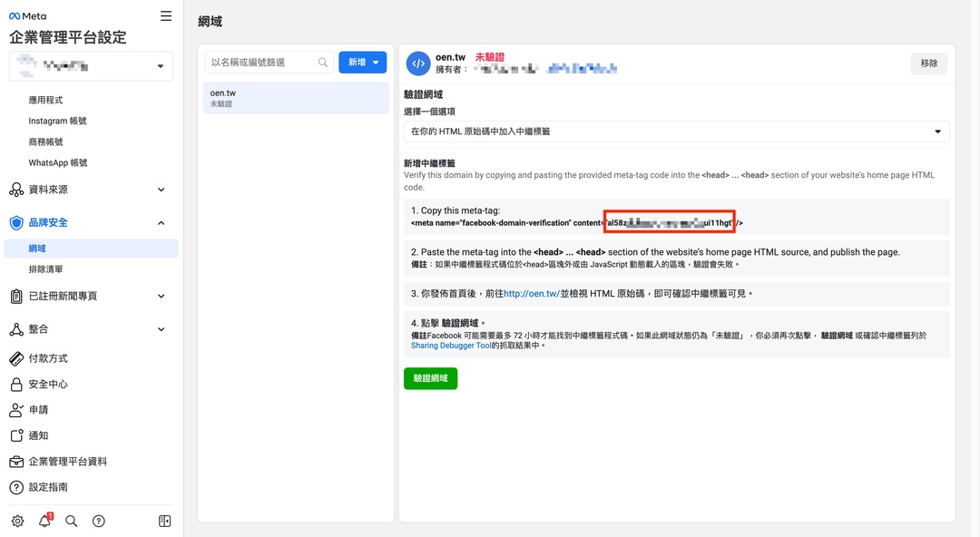Open the 新增 button dropdown arrow
Viewport: 980px width, 537px height.
point(374,63)
